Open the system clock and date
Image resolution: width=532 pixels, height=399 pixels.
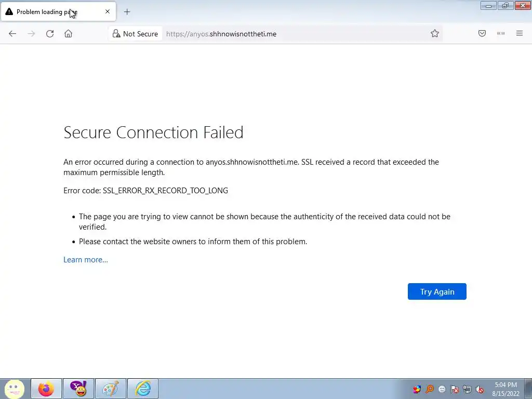click(x=506, y=389)
